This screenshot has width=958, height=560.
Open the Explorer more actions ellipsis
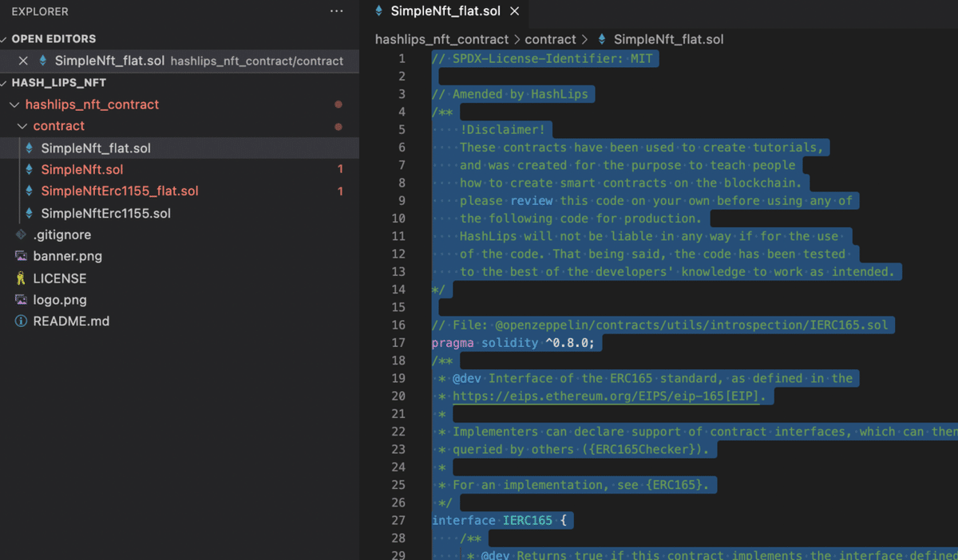(x=336, y=11)
